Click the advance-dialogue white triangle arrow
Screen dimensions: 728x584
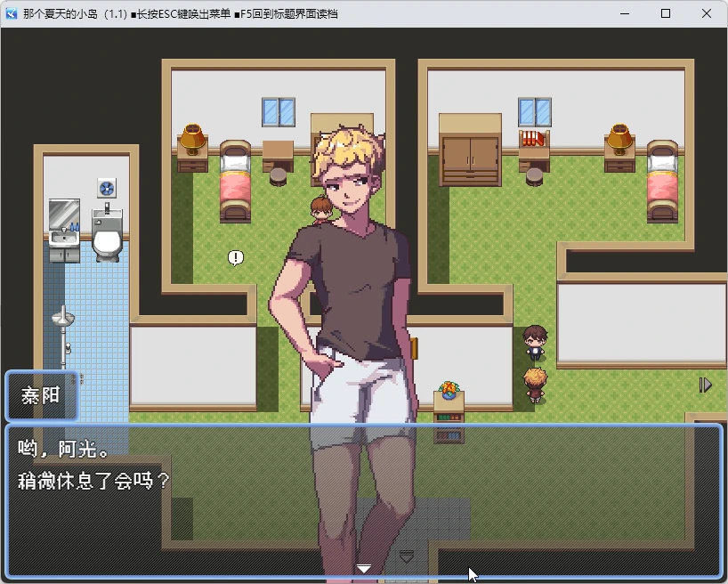point(364,566)
